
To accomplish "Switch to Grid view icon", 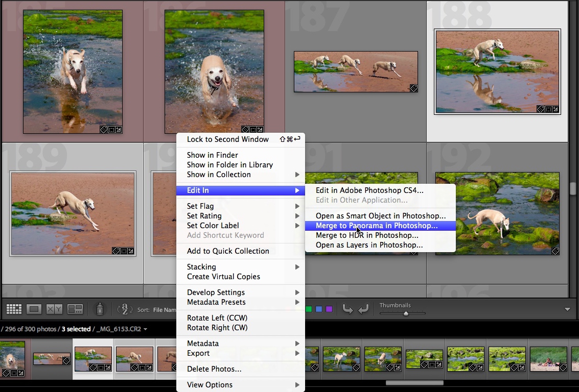I will click(x=14, y=309).
